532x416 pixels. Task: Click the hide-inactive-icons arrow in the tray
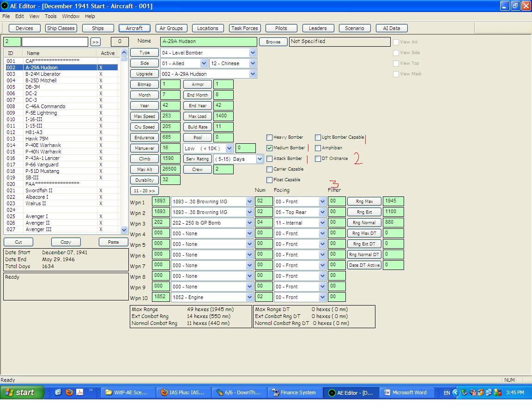456,393
